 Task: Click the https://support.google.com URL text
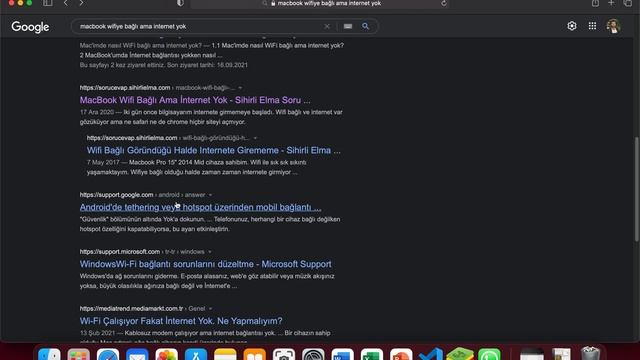116,195
